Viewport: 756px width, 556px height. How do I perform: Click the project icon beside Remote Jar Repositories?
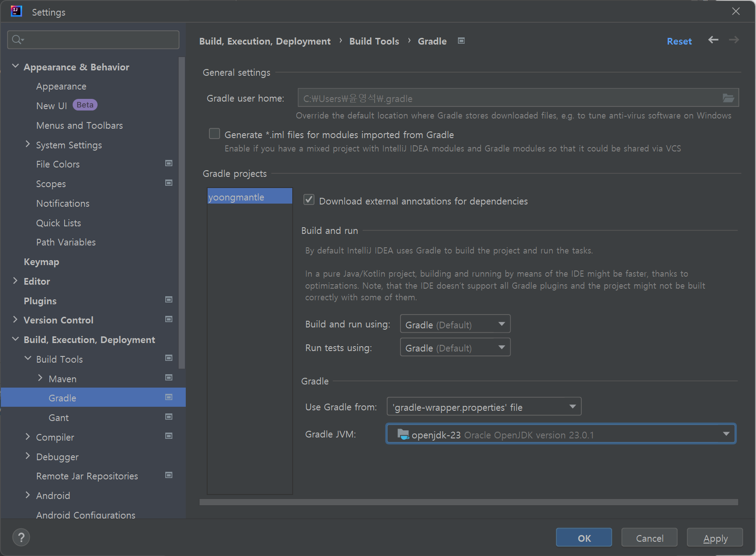[x=169, y=475]
